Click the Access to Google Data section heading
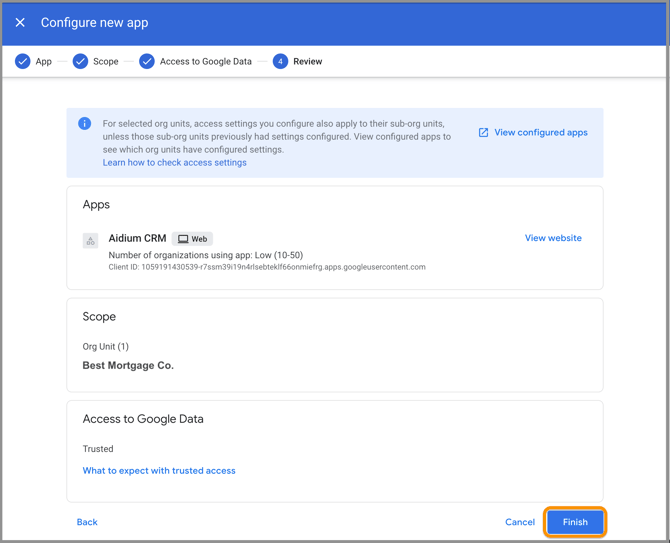The height and width of the screenshot is (543, 670). (x=143, y=419)
